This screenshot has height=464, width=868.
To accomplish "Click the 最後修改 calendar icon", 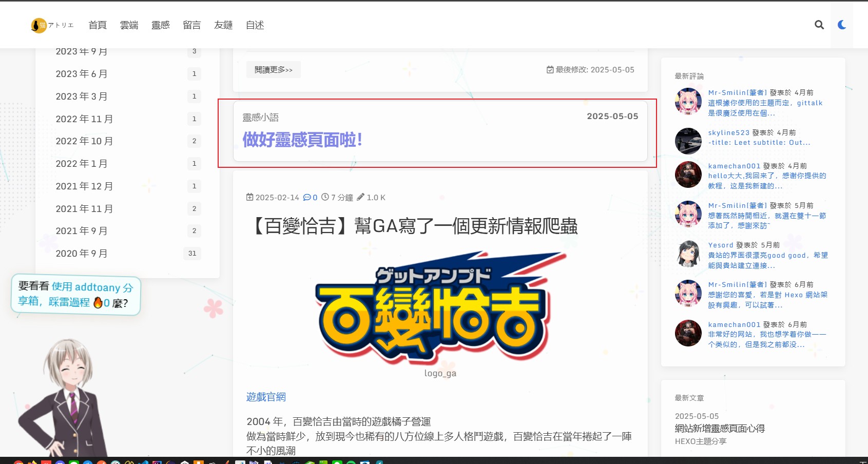I will pos(550,70).
